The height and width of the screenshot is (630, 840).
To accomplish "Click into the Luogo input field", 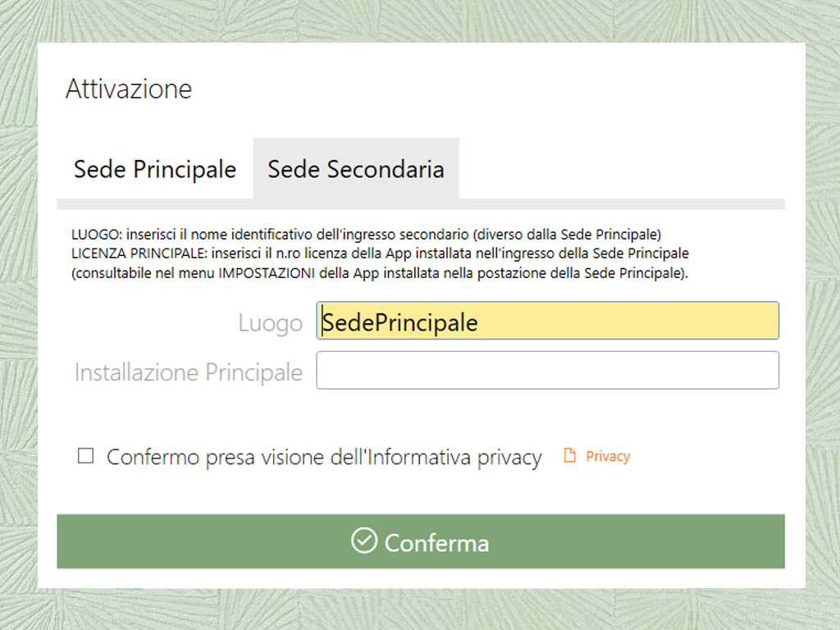I will [x=547, y=321].
